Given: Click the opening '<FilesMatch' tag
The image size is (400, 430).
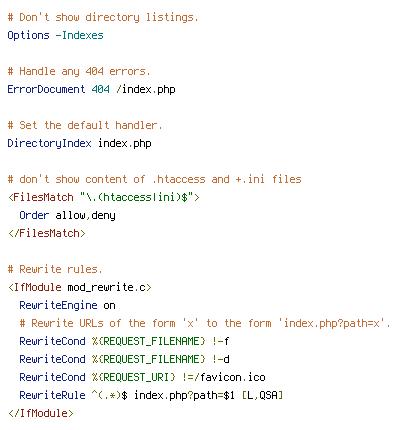Looking at the screenshot, I should pyautogui.click(x=41, y=197).
